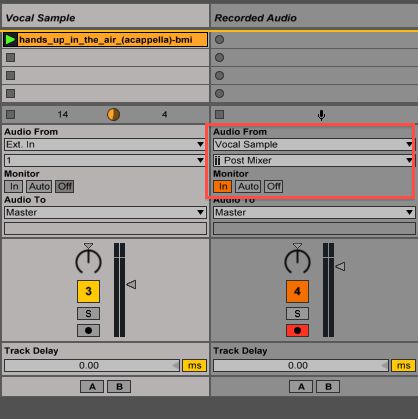Viewport: 418px width, 419px height.
Task: Open the Ext. In audio source dropdown
Action: 105,144
